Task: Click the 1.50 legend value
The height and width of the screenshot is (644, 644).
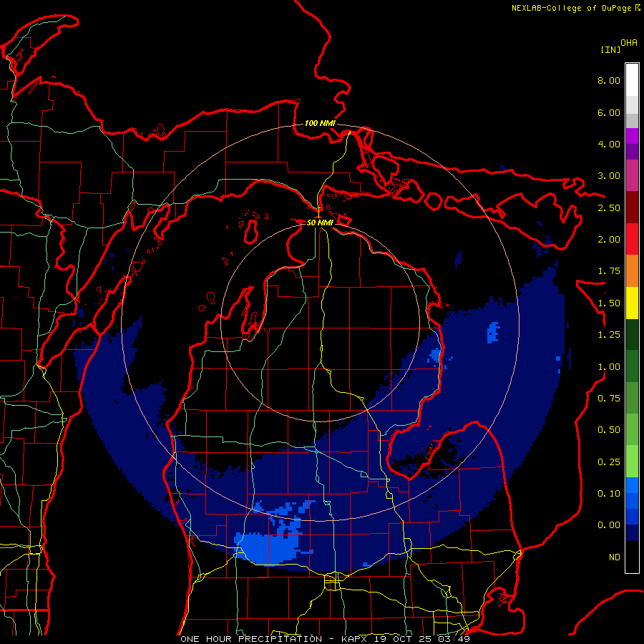Action: pos(609,303)
